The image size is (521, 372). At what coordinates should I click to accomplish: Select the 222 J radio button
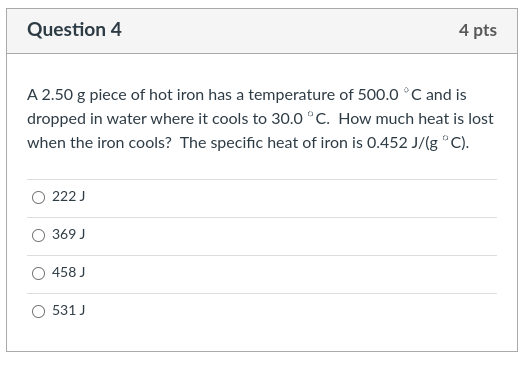38,197
